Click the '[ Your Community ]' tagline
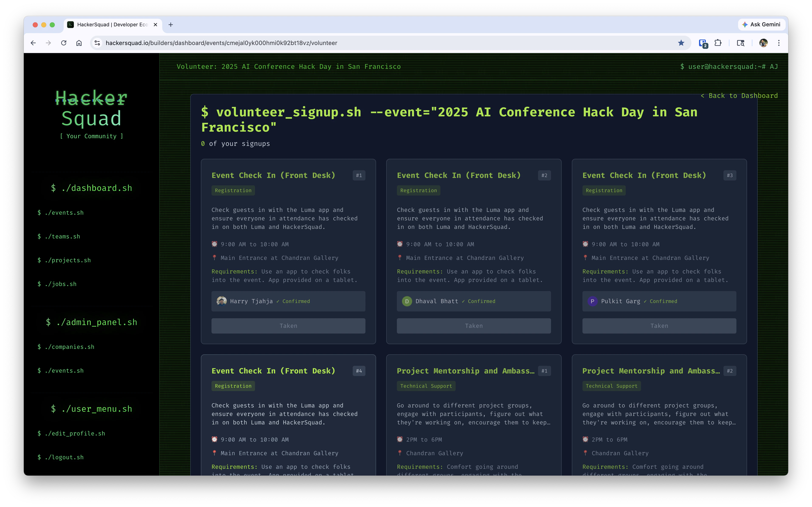 click(92, 136)
